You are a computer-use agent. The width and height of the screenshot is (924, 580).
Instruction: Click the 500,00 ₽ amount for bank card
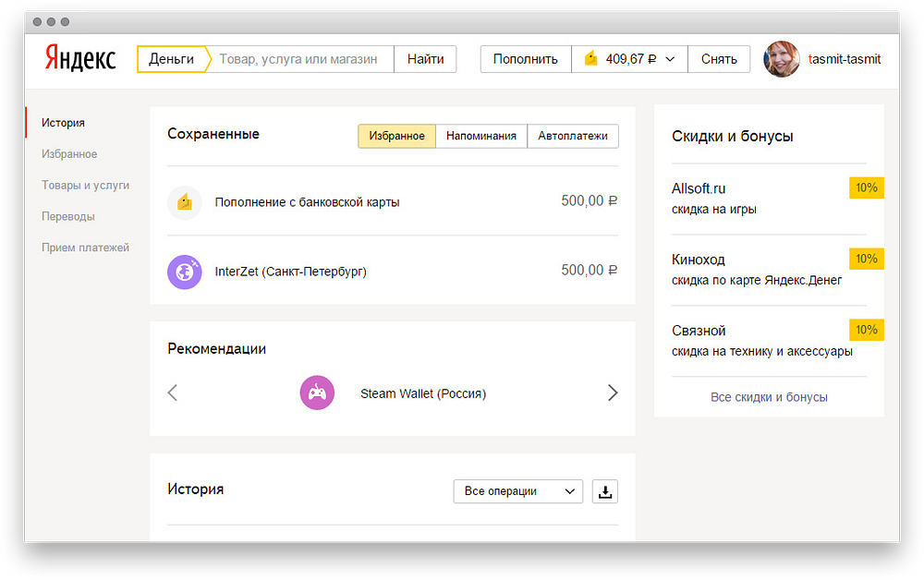click(590, 200)
